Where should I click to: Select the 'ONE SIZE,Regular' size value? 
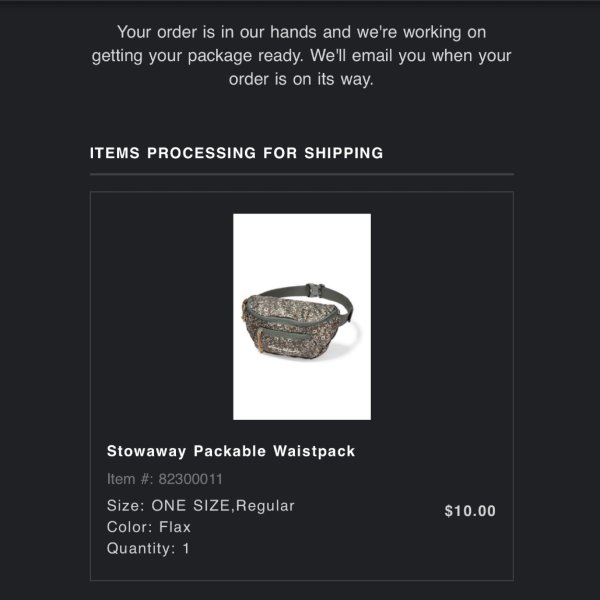click(223, 505)
